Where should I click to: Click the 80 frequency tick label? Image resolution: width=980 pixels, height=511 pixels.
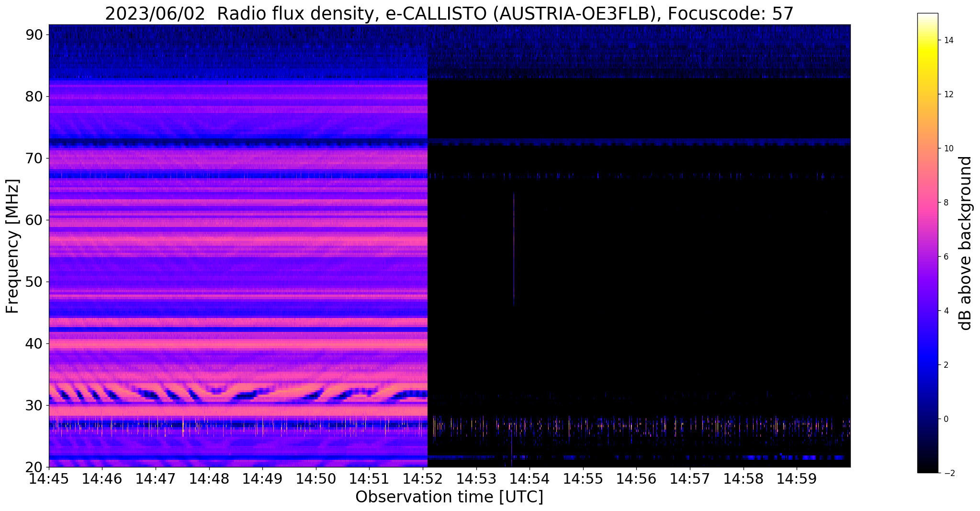point(35,96)
